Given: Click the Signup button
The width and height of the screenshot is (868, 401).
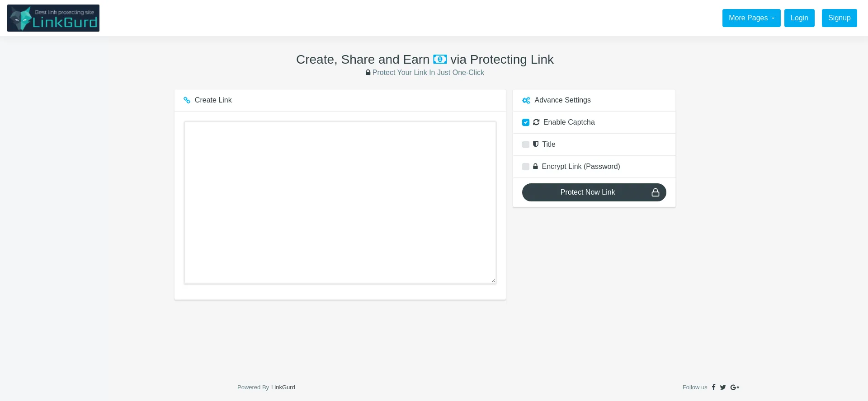Looking at the screenshot, I should click(840, 18).
